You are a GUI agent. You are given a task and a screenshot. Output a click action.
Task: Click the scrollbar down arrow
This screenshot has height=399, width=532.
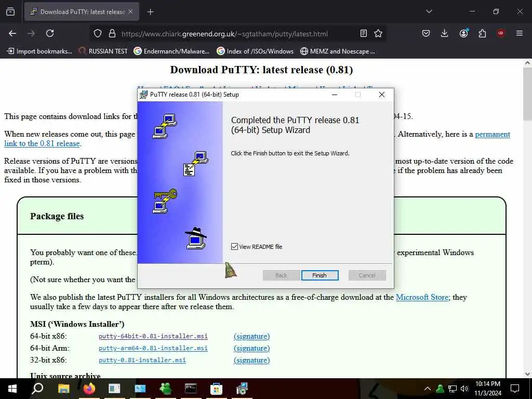tap(527, 374)
